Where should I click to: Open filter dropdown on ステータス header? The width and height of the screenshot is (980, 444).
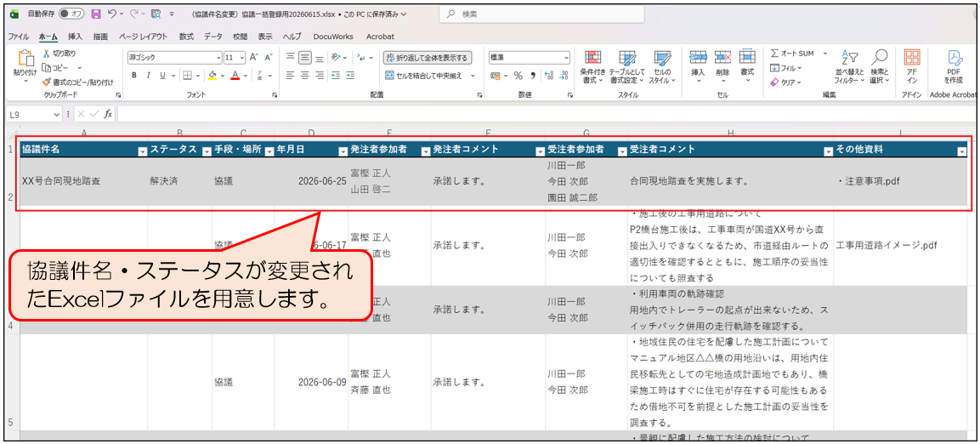tap(207, 151)
